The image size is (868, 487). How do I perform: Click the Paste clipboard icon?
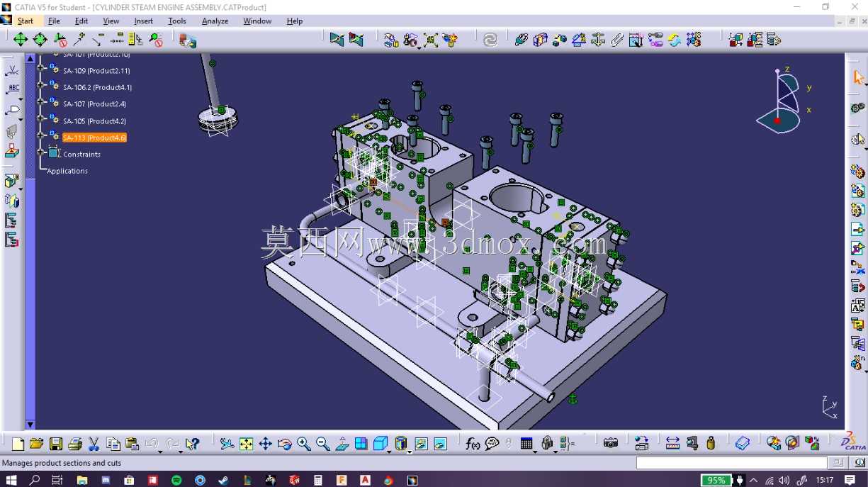(x=132, y=444)
